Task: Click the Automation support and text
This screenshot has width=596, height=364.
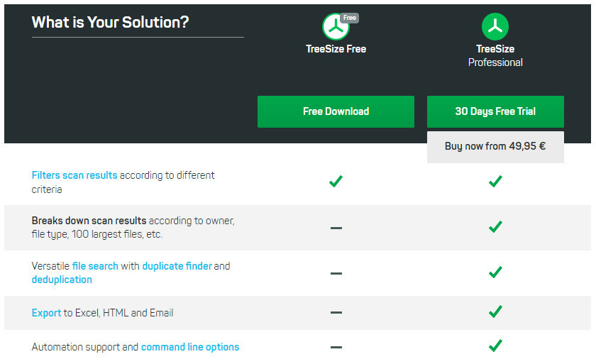Action: click(84, 347)
